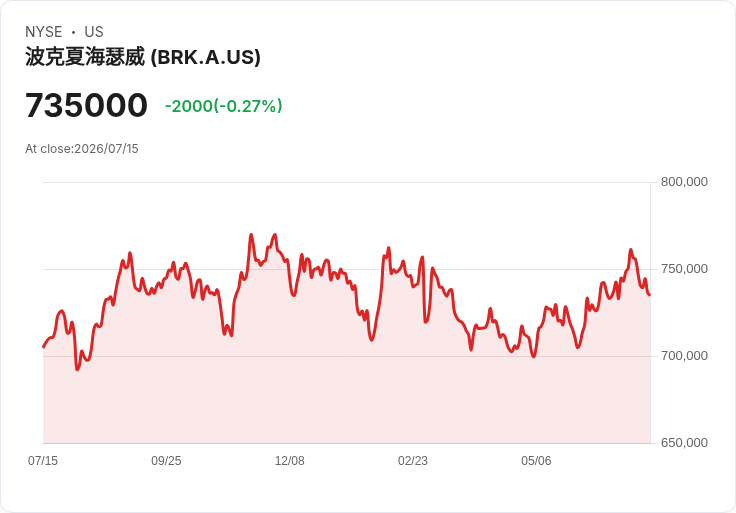Click the highest right-side peak of price line

[630, 250]
